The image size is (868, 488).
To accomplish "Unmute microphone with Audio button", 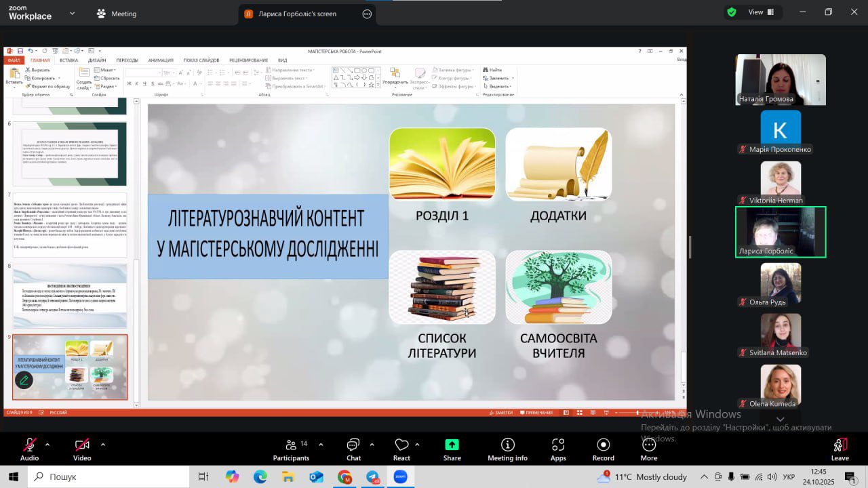I will click(29, 449).
